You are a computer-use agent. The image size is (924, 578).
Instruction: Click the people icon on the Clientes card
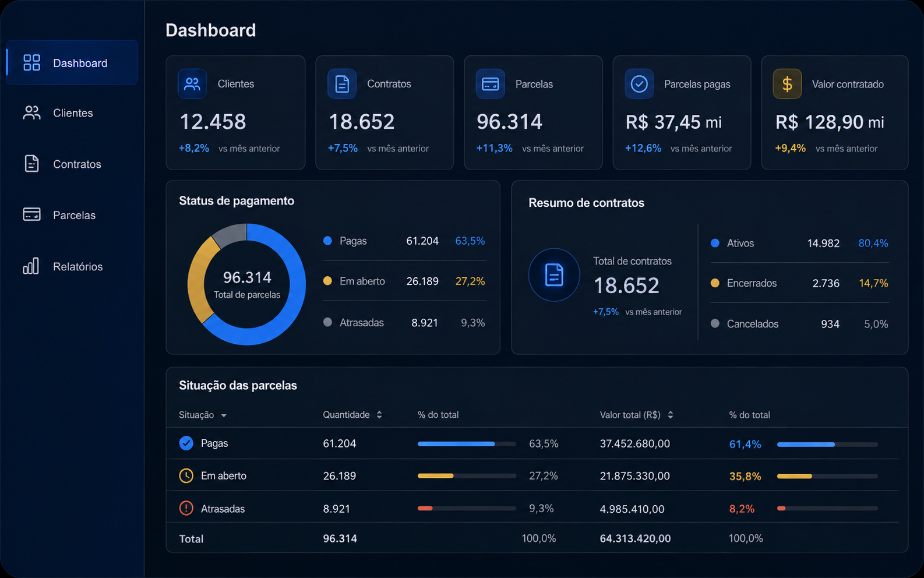pyautogui.click(x=192, y=84)
